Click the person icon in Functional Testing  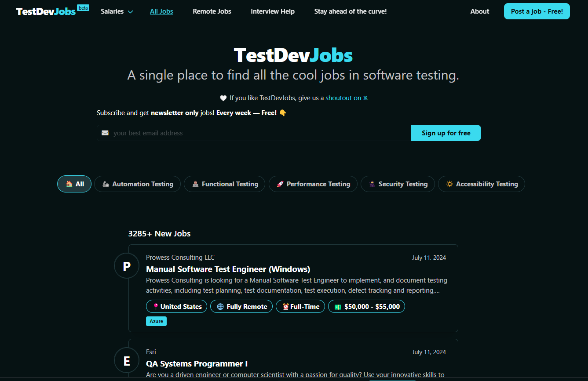tap(195, 184)
